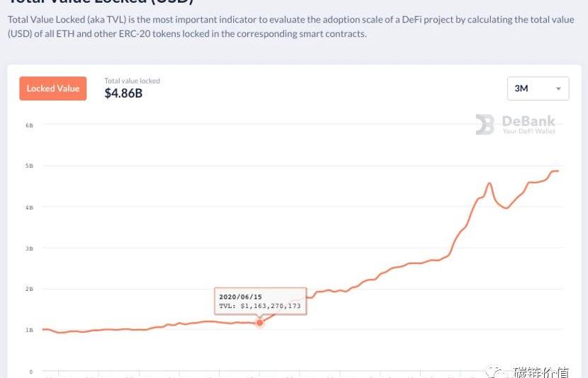Click the Your DeFi Wallet tagline

[x=528, y=132]
